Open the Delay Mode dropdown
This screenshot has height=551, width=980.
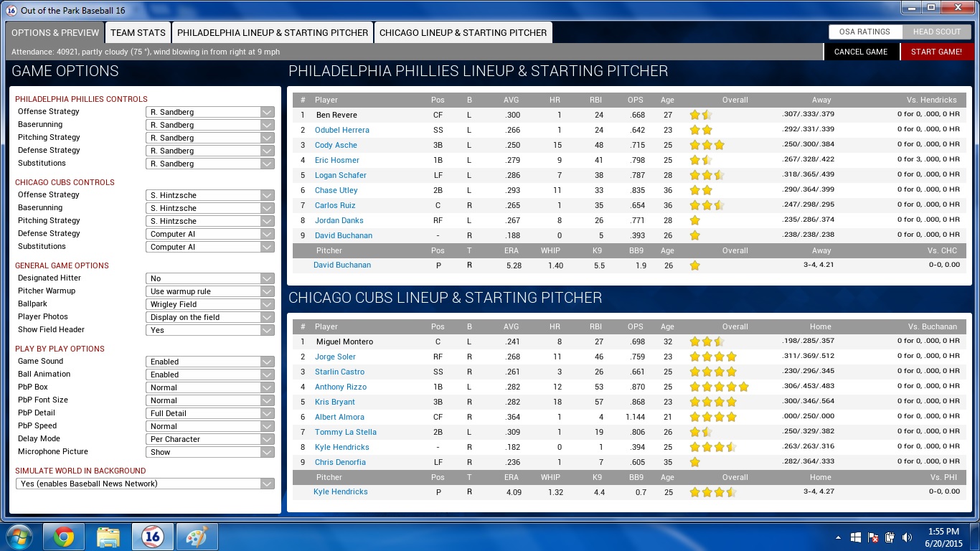(x=210, y=439)
